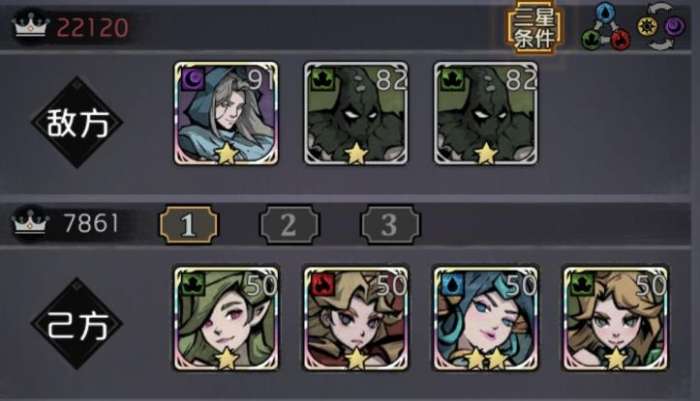Screen dimensions: 700x401
Task: Select the first level 82 green ghoul enemy
Action: 356,113
